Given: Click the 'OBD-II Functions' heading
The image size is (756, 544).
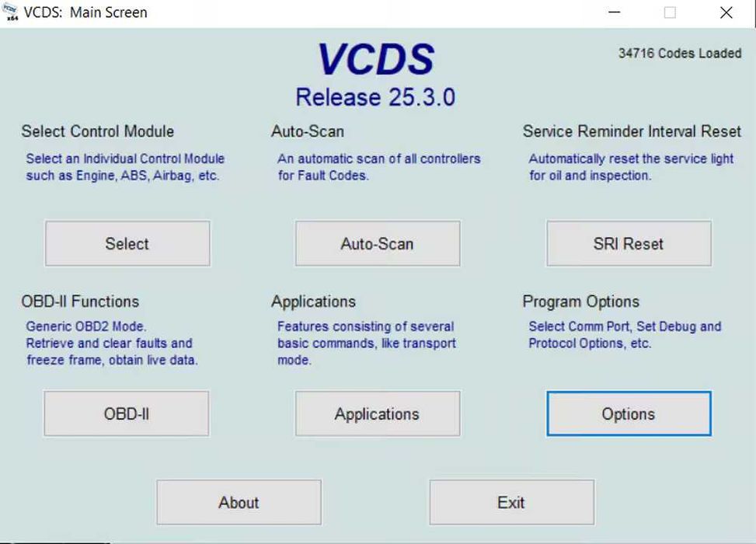Looking at the screenshot, I should (x=80, y=302).
